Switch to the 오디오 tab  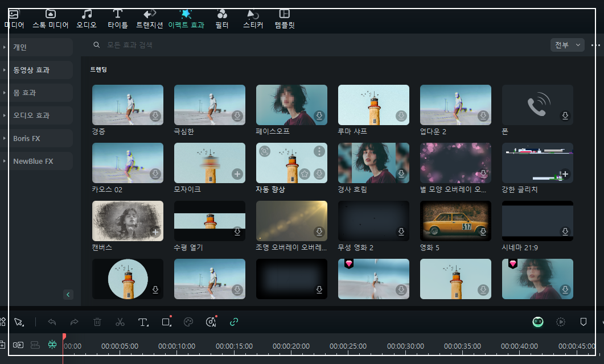click(x=87, y=19)
